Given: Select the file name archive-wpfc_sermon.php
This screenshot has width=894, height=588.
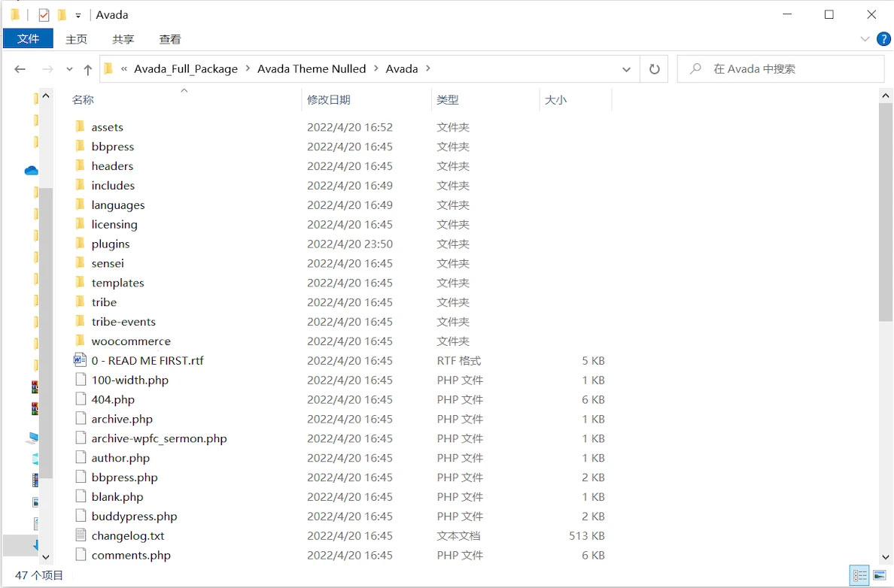Looking at the screenshot, I should (159, 438).
